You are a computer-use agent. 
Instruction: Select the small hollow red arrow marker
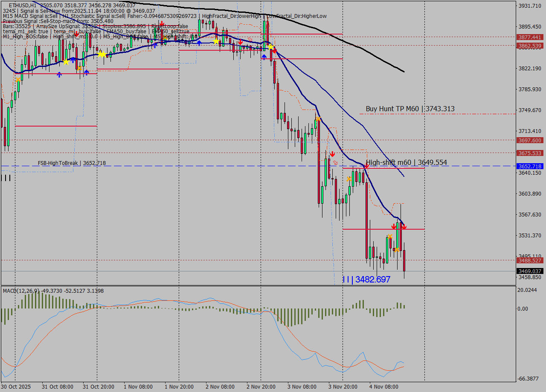coord(335,162)
